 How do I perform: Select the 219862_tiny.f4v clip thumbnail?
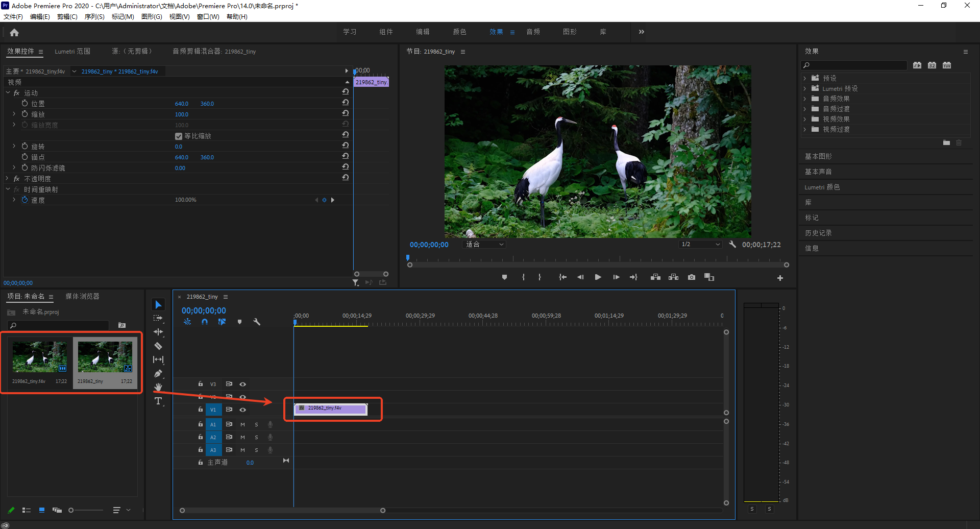click(x=40, y=357)
